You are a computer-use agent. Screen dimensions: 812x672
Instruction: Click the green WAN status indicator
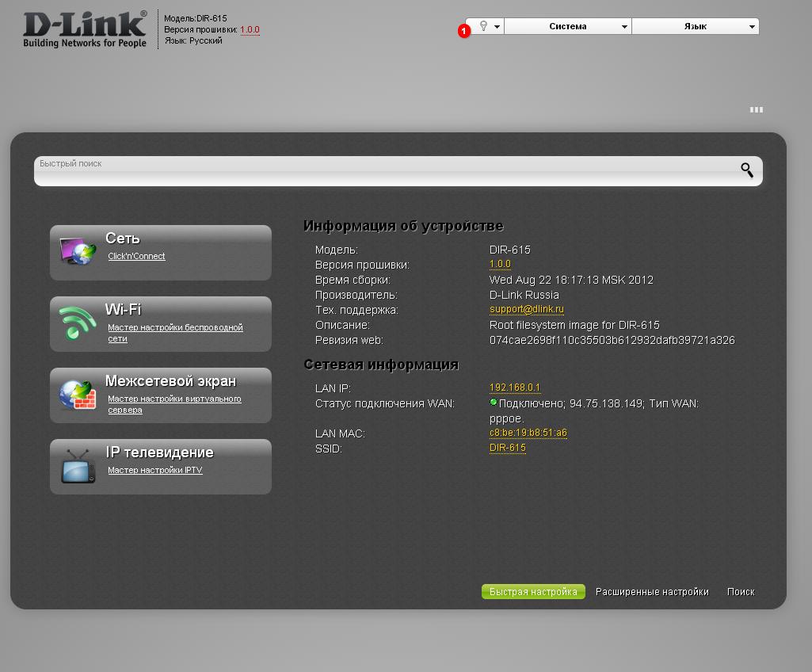[493, 402]
